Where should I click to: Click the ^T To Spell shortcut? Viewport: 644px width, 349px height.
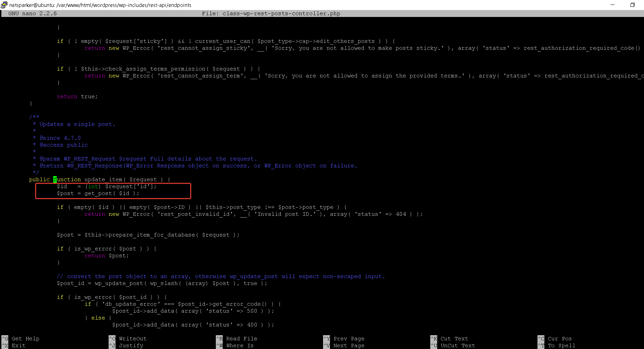pyautogui.click(x=557, y=346)
